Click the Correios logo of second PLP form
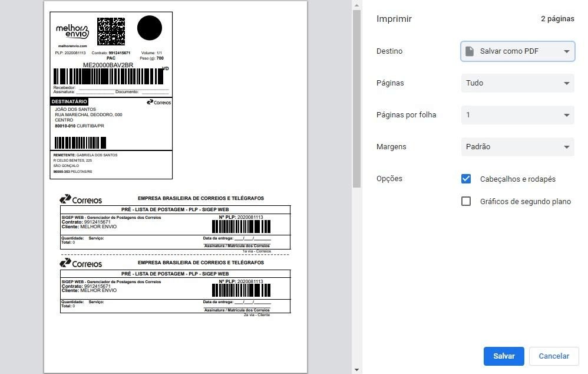588x374 pixels. (81, 263)
